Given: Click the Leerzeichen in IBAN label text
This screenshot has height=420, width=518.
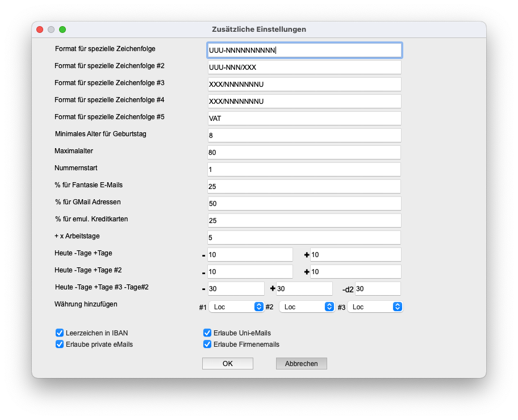Looking at the screenshot, I should [97, 333].
